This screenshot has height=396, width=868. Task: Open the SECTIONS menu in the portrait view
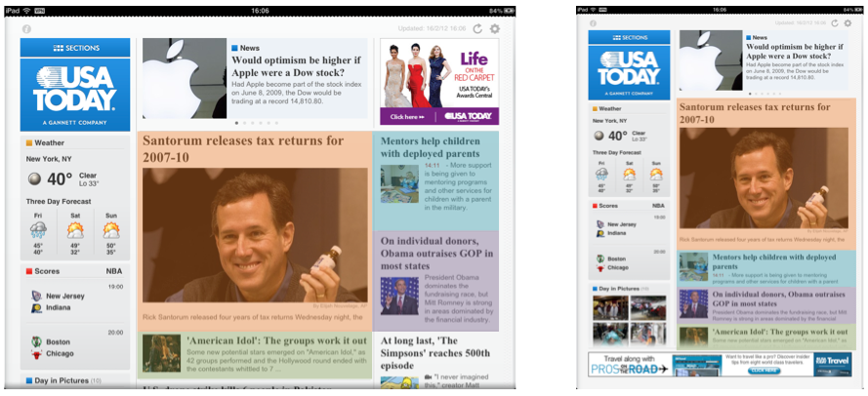[629, 37]
